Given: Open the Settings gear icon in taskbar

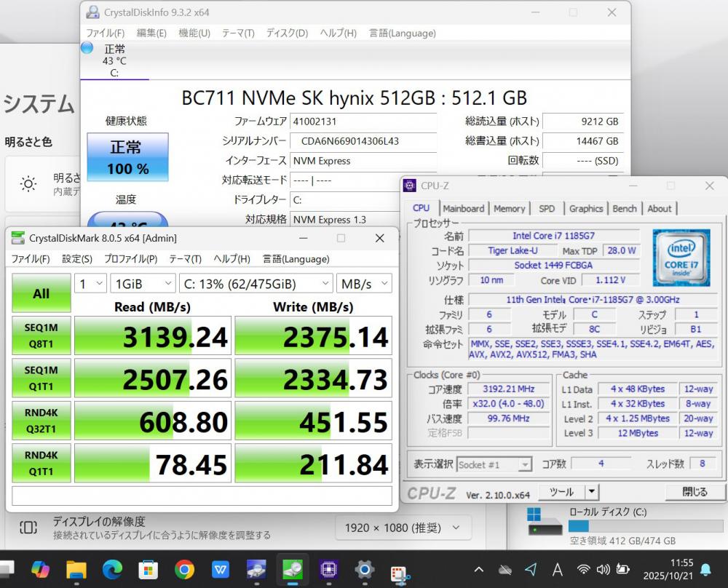Looking at the screenshot, I should (364, 569).
